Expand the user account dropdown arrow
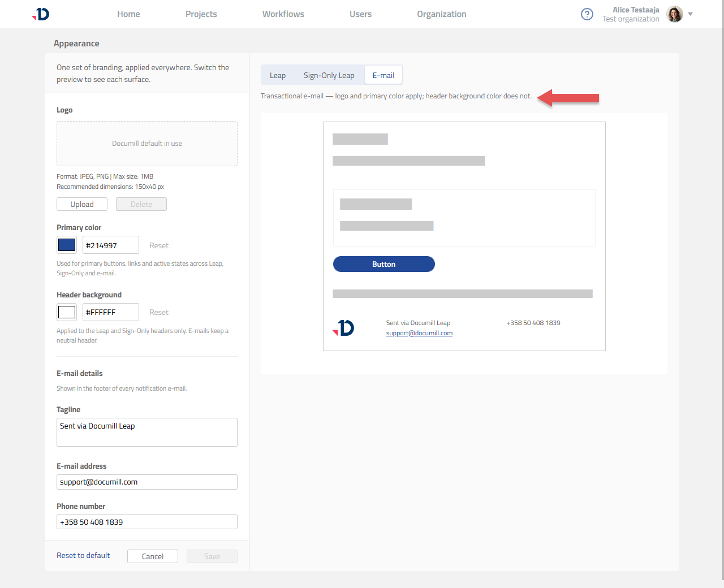 [690, 14]
